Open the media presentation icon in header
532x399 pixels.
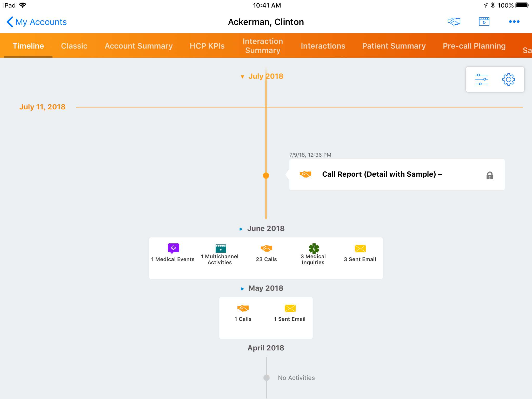tap(484, 22)
